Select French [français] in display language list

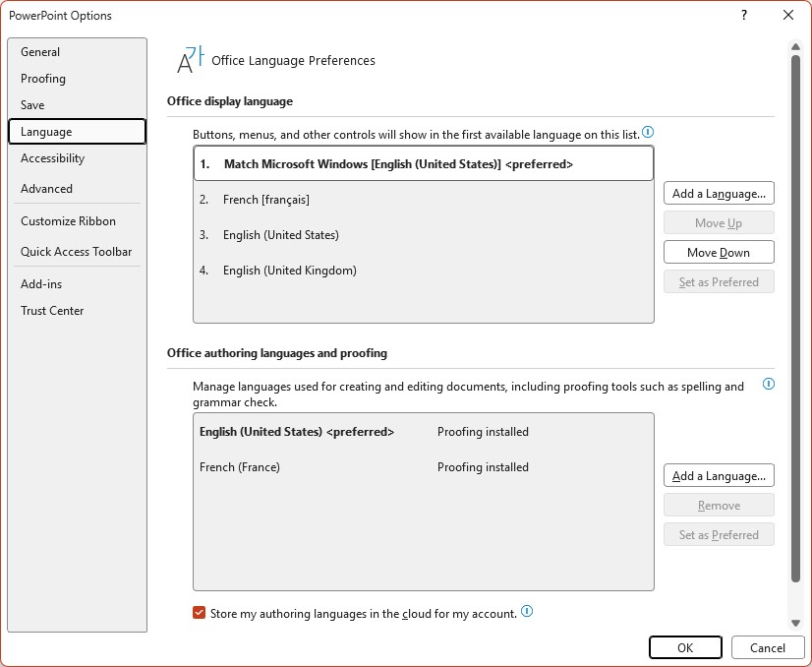423,200
